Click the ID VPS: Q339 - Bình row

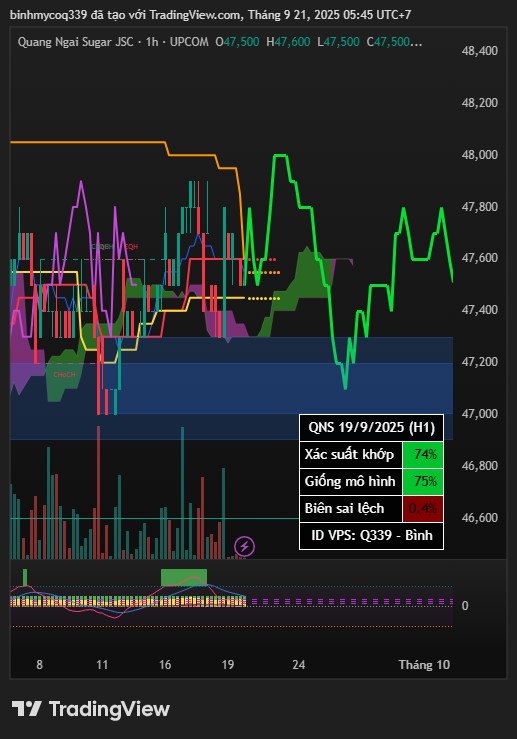[x=371, y=536]
